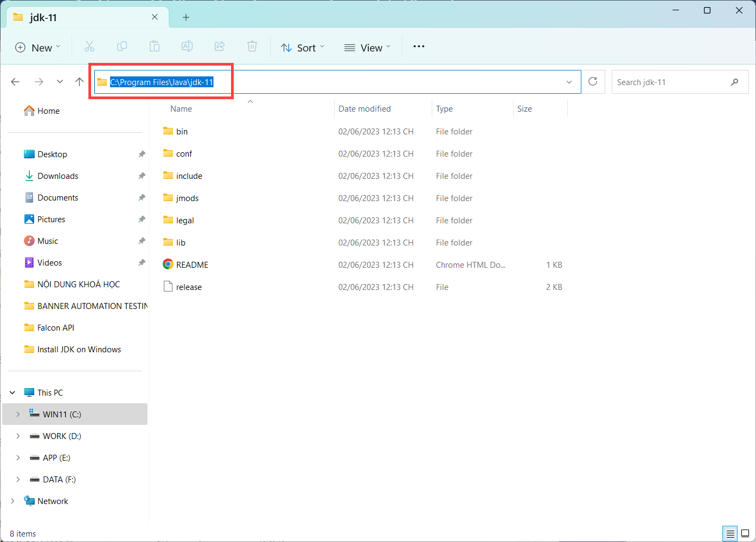Image resolution: width=756 pixels, height=542 pixels.
Task: Click the Paste clipboard icon
Action: [155, 47]
